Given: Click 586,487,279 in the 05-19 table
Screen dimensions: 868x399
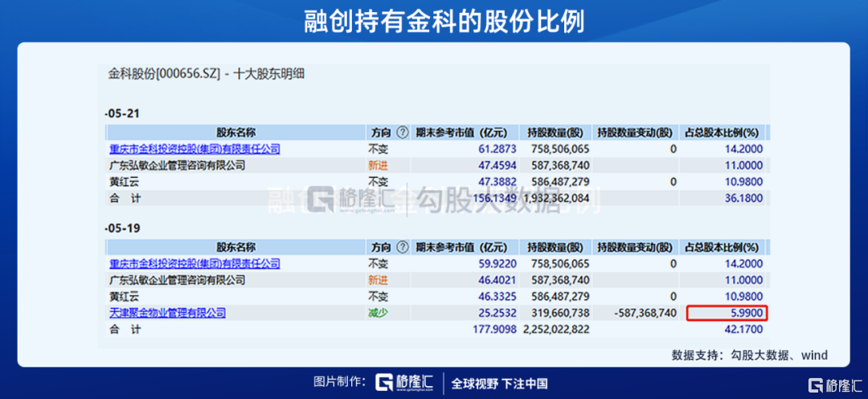Looking at the screenshot, I should (x=560, y=297).
